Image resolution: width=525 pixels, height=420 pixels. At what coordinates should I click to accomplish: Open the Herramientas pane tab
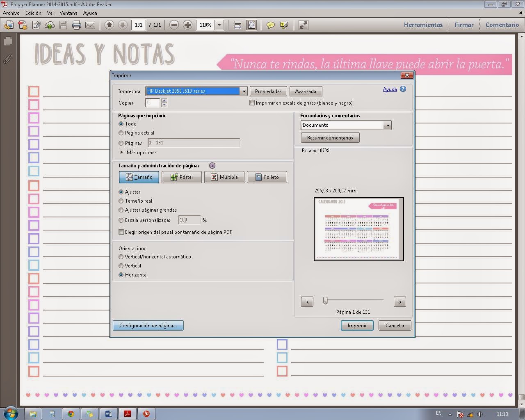point(423,25)
